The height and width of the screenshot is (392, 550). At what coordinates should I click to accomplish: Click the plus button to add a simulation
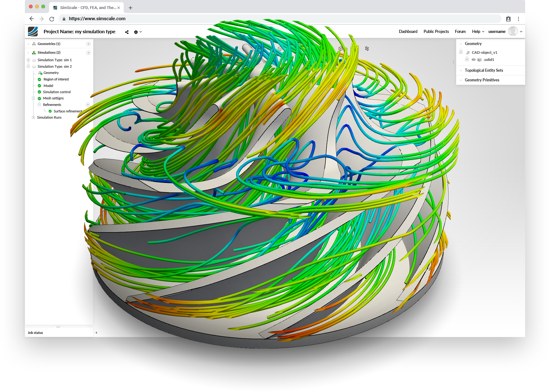click(89, 52)
